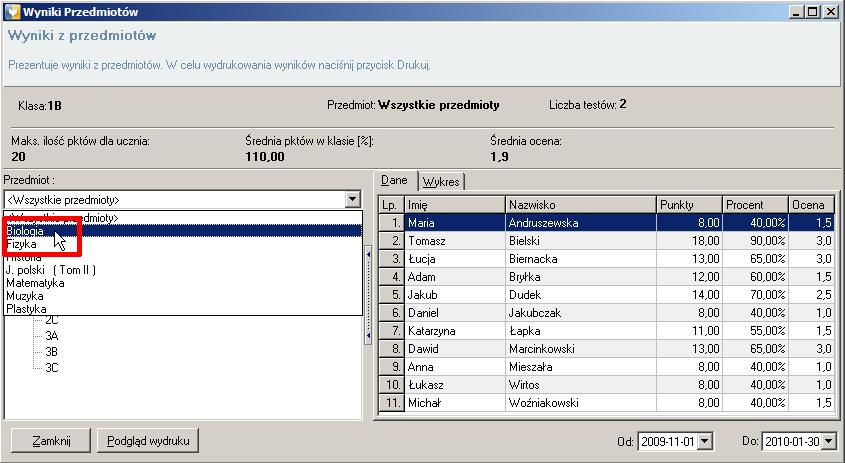Select row header 11. of Michał
The height and width of the screenshot is (463, 845).
[391, 403]
